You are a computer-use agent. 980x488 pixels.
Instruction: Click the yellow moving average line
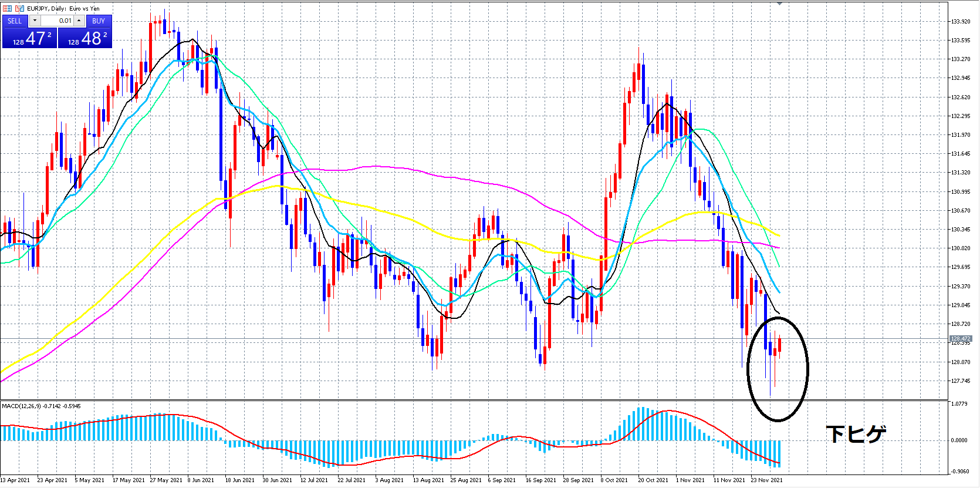click(411, 218)
